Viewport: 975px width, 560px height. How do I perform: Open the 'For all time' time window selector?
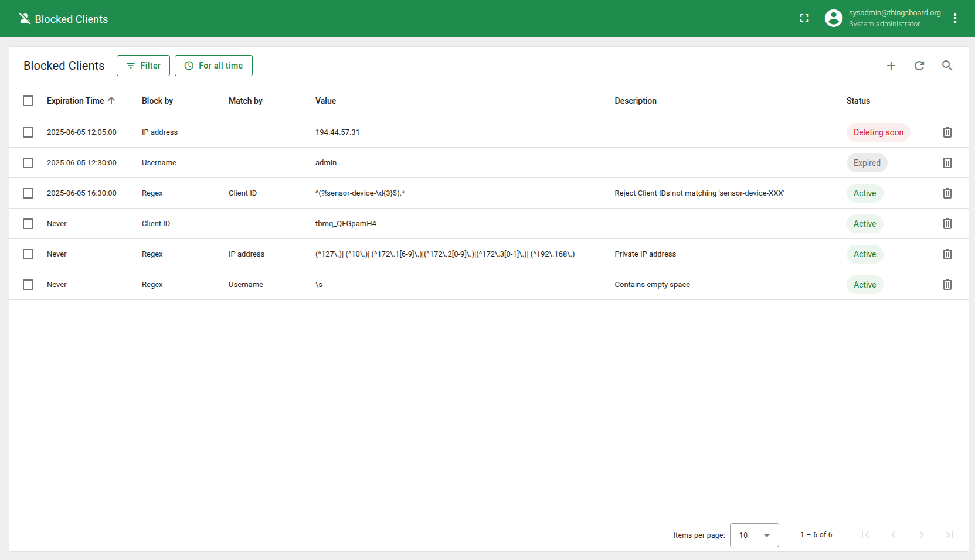coord(213,66)
